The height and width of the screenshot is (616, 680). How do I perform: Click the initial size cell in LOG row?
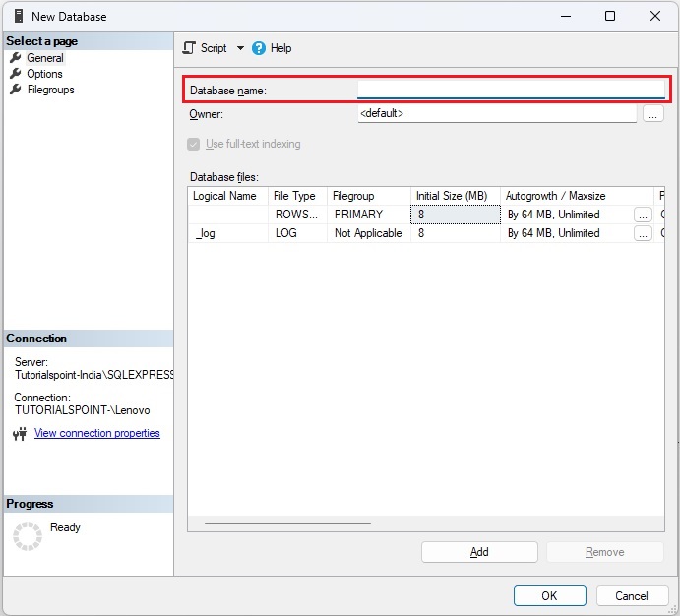tap(456, 233)
